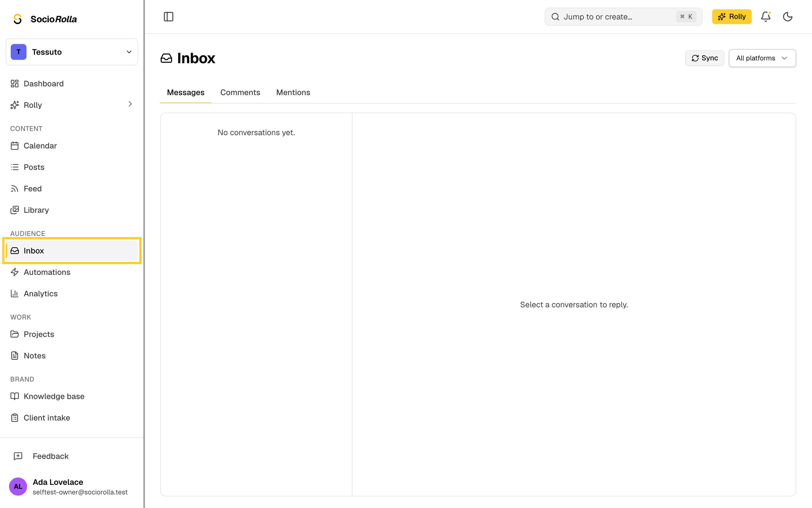This screenshot has height=508, width=812.
Task: Open the Calendar page
Action: point(72,145)
